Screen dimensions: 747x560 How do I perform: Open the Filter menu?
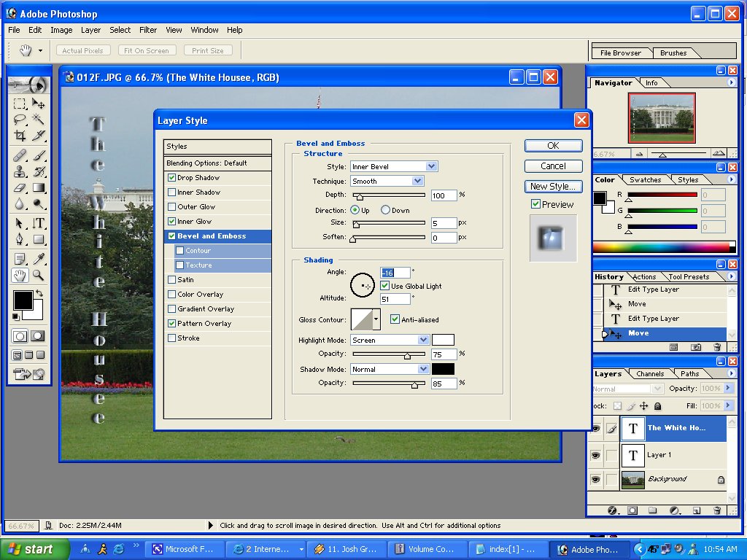[148, 30]
